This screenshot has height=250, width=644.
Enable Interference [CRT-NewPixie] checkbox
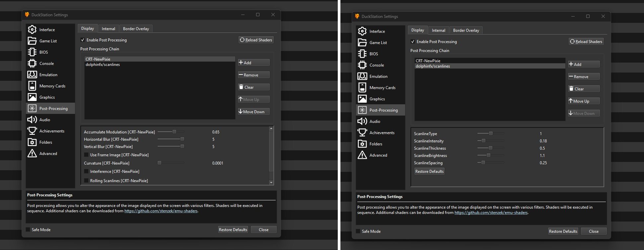coord(86,171)
